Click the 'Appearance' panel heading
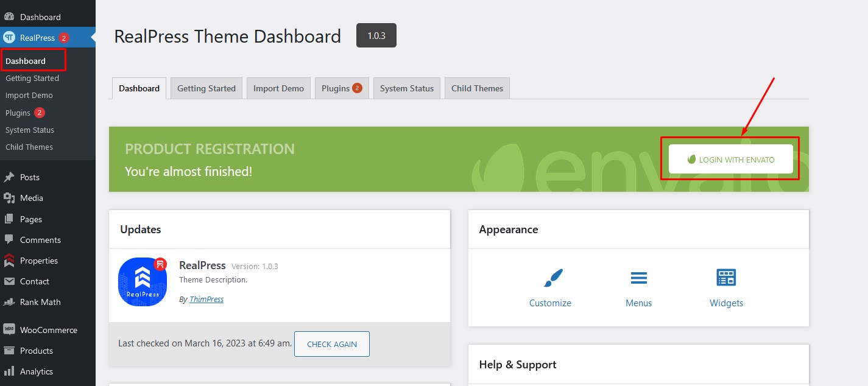Viewport: 868px width, 386px height. coord(509,230)
